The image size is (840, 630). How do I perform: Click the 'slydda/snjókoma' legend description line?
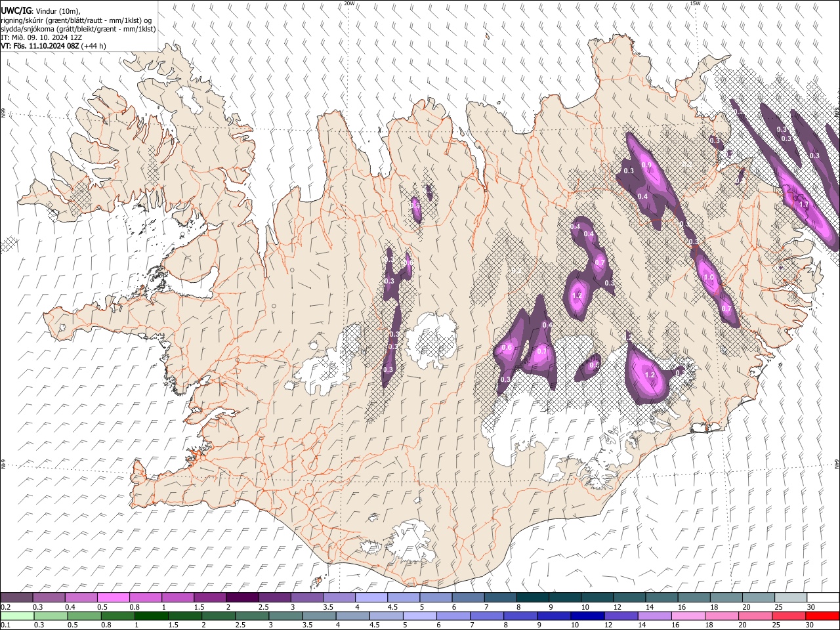[x=78, y=29]
